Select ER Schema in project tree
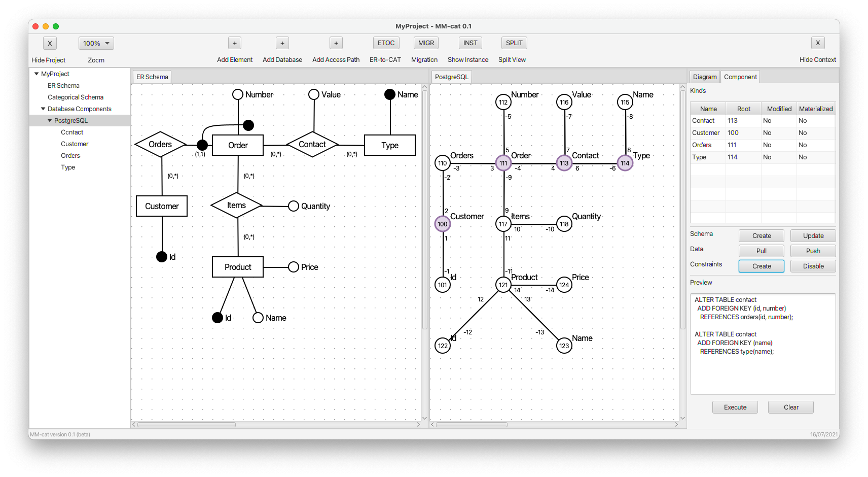Screen dimensions: 868x477 (63, 85)
